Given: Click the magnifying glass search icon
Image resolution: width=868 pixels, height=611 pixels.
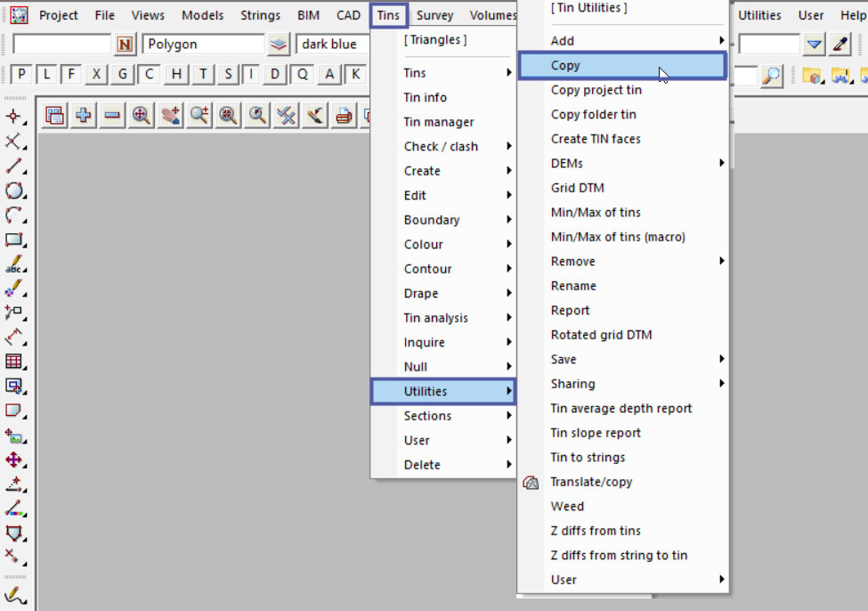Looking at the screenshot, I should (771, 76).
